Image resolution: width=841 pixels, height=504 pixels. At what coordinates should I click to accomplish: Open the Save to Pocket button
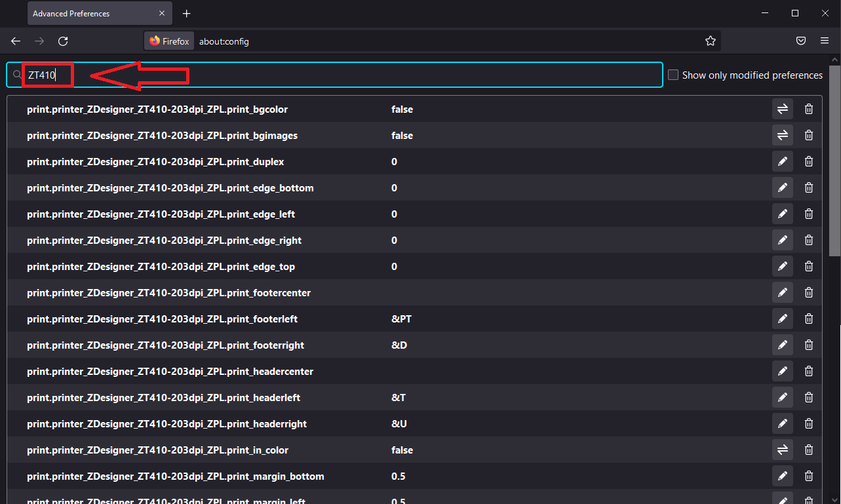pos(801,41)
